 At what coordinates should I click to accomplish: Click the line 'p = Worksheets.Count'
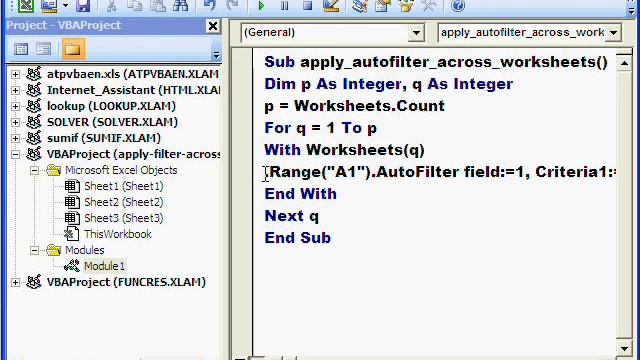tap(354, 106)
